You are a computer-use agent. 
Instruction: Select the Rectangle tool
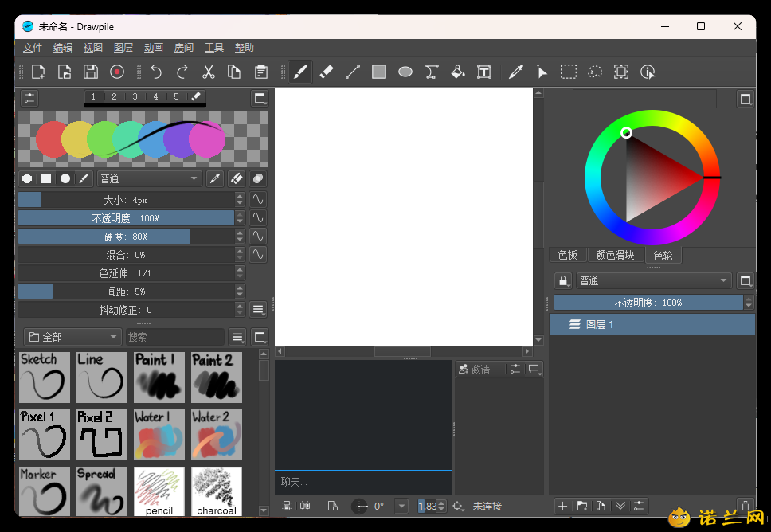click(x=379, y=72)
